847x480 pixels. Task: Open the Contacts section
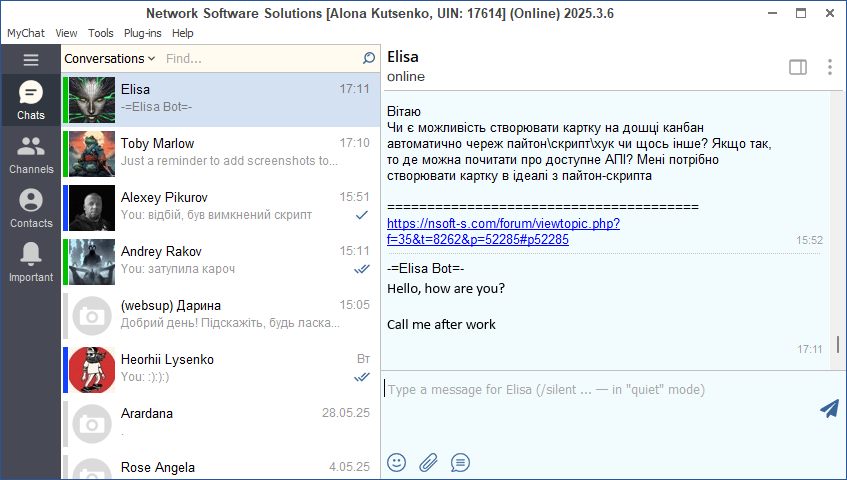coord(30,209)
